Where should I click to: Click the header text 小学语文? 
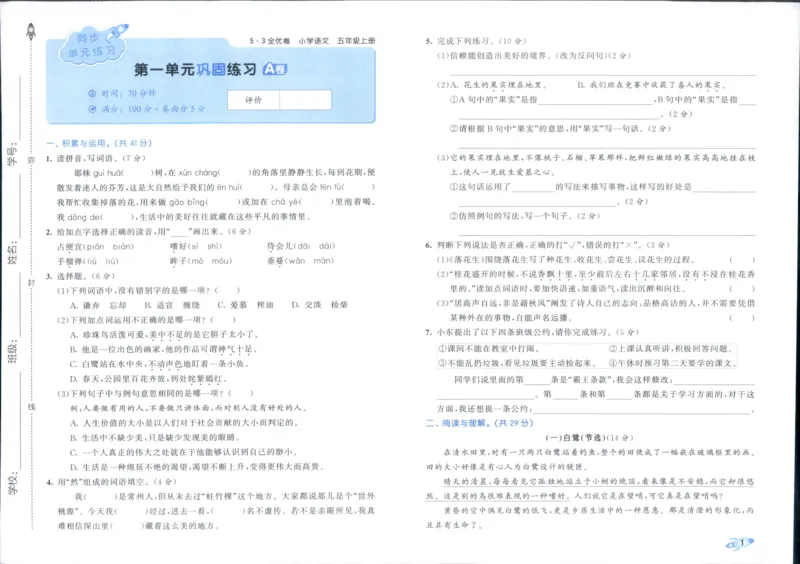[x=314, y=41]
